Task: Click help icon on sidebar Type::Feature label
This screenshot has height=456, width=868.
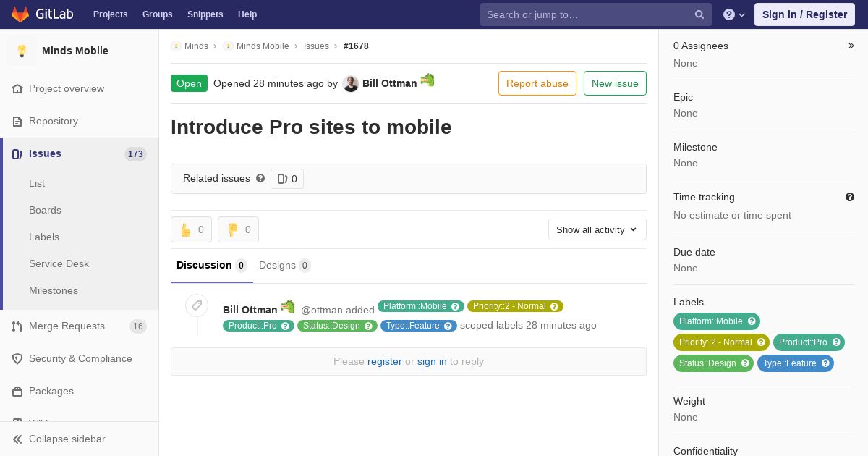Action: coord(825,363)
